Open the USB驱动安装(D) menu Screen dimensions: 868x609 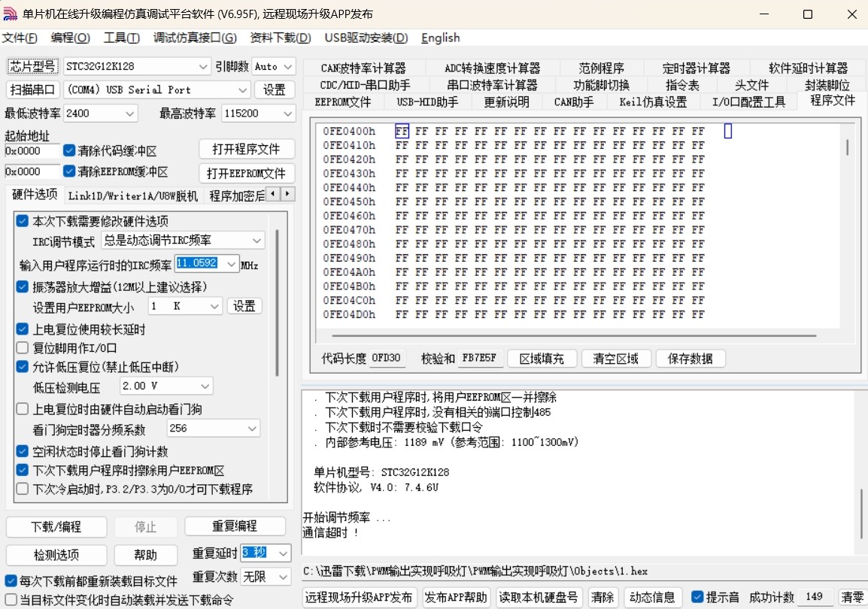[366, 38]
